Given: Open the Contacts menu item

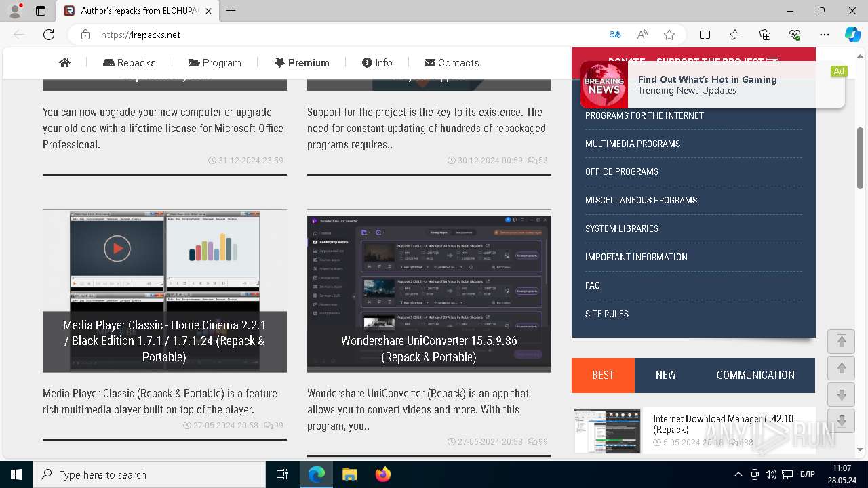Looking at the screenshot, I should tap(452, 62).
